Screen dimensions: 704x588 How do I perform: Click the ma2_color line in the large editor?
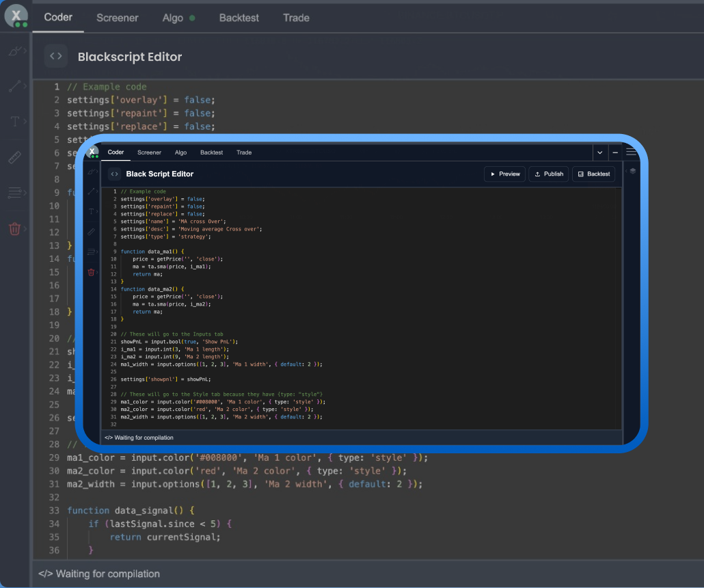236,471
